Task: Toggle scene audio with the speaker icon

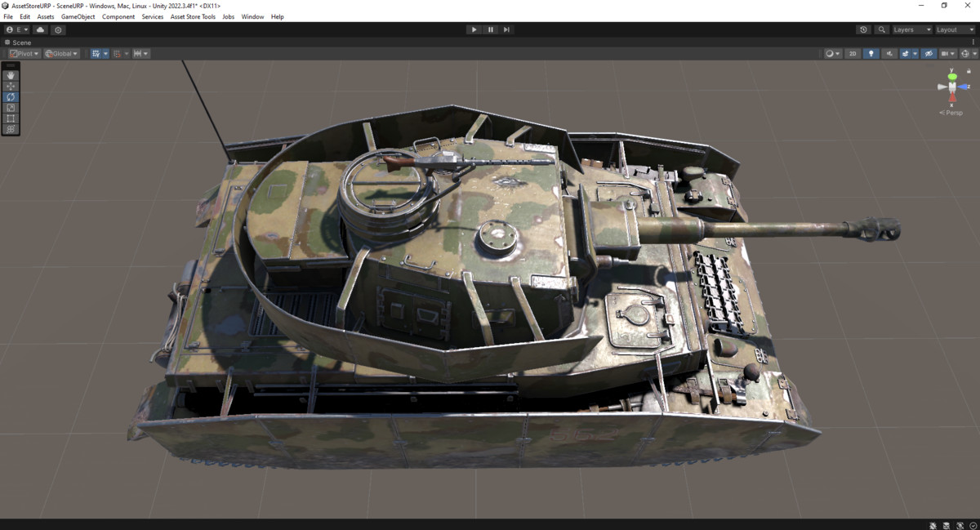Action: point(889,53)
